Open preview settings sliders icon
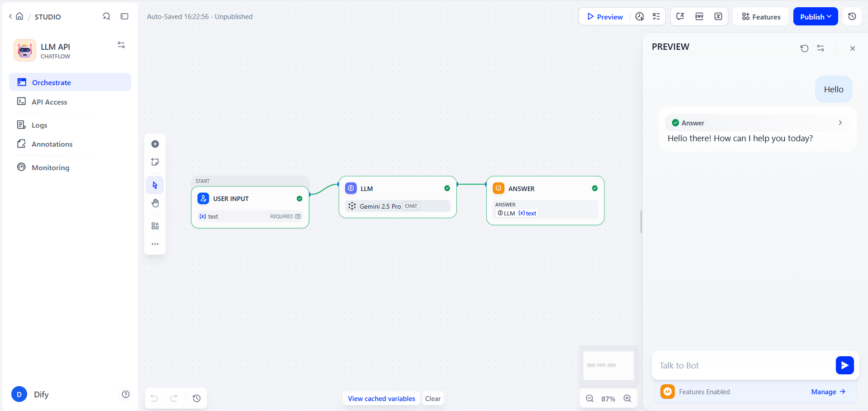Image resolution: width=868 pixels, height=411 pixels. (x=821, y=48)
